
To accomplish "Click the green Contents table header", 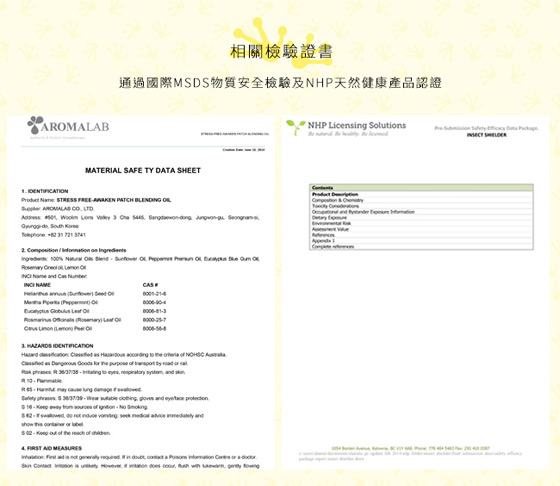I will tap(421, 188).
